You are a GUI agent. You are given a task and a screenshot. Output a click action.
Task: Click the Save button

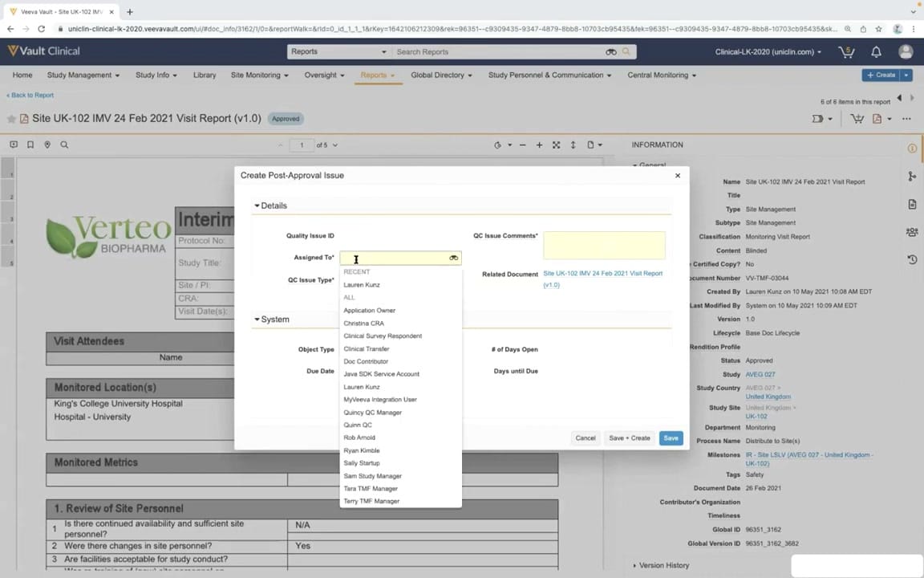(x=671, y=438)
